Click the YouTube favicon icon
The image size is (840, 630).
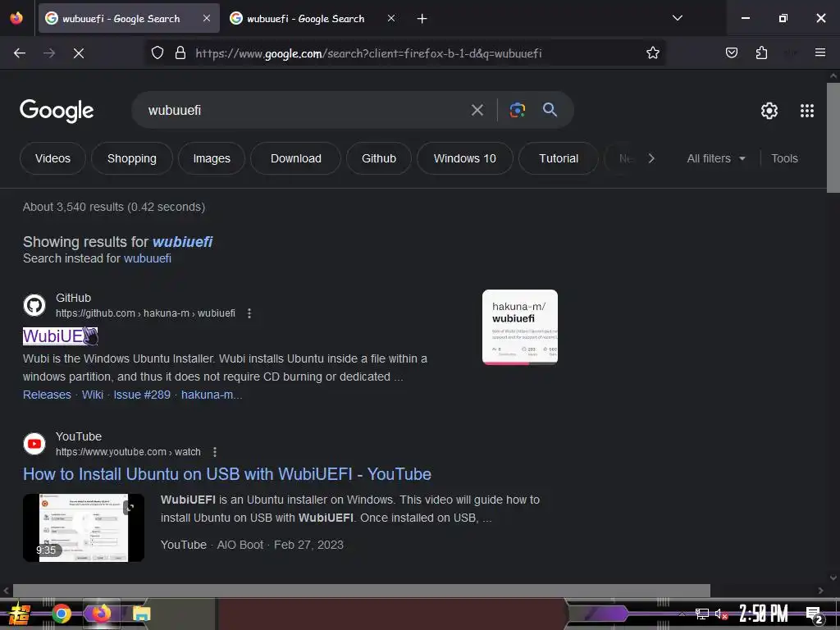(x=34, y=444)
